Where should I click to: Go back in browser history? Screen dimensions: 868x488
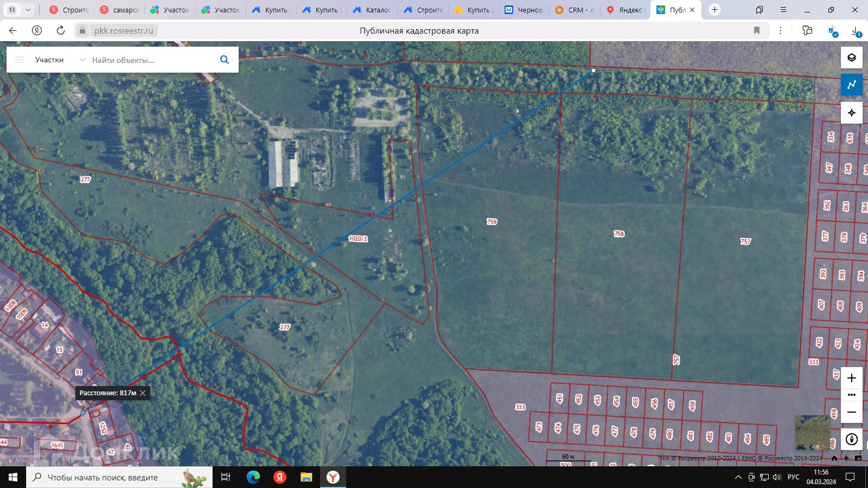coord(13,31)
